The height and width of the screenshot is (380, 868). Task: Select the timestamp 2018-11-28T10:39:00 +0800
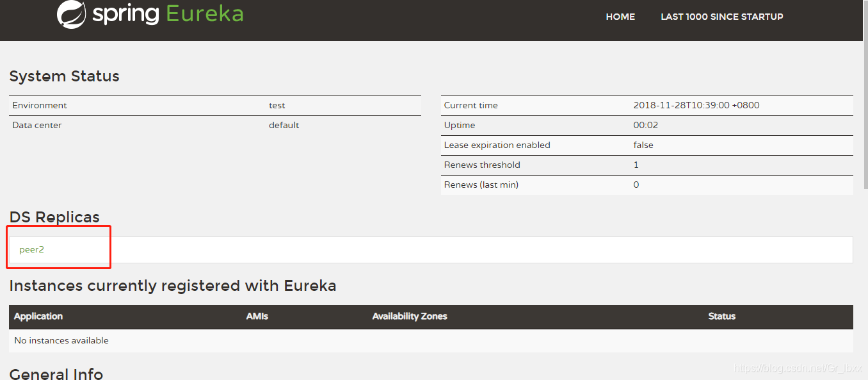click(x=696, y=105)
